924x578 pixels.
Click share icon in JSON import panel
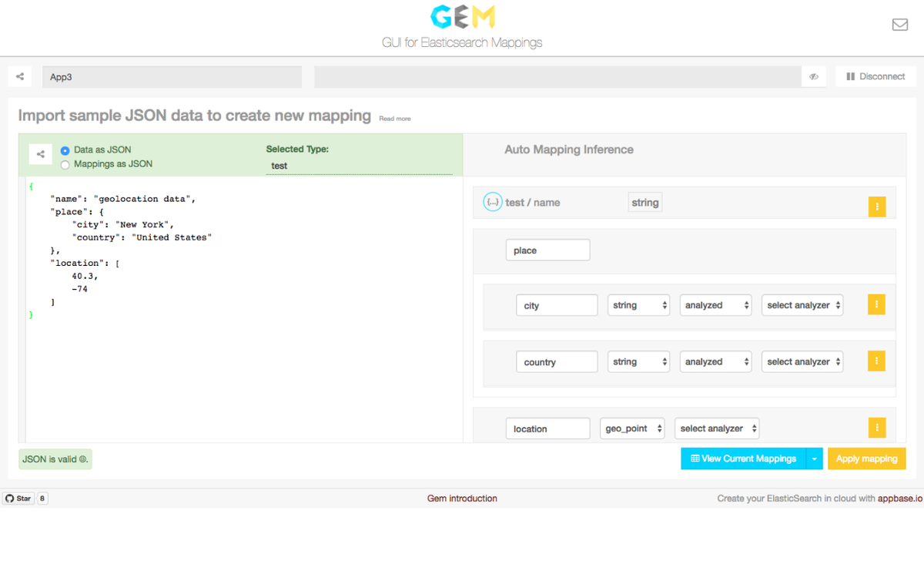41,154
